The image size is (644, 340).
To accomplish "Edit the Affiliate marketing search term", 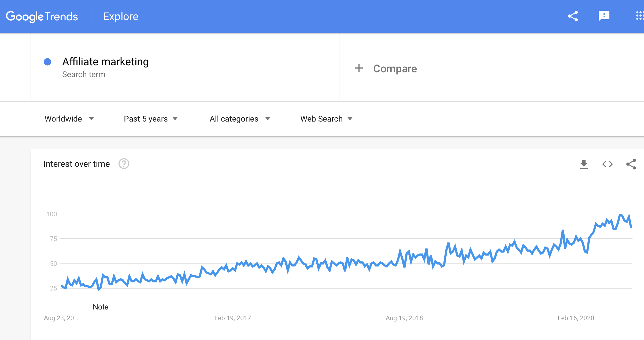I will point(106,62).
